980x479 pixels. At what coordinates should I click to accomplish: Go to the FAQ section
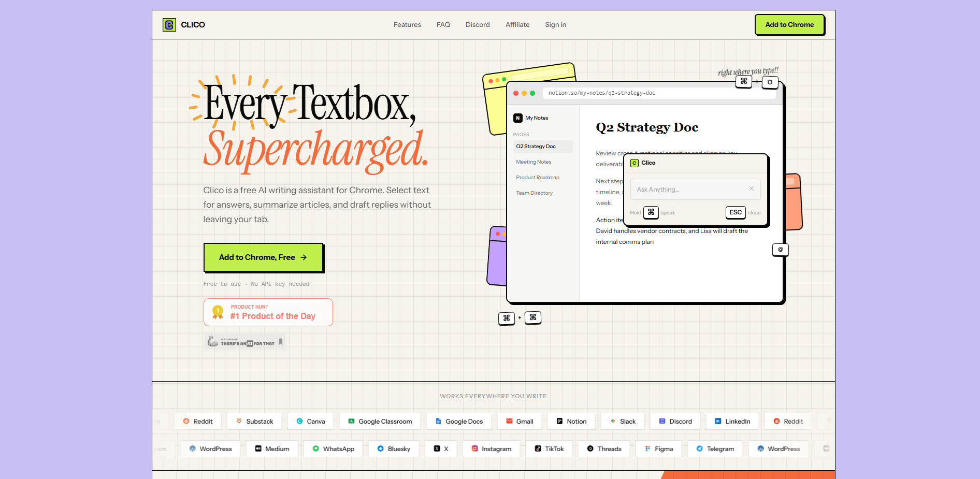pyautogui.click(x=443, y=25)
